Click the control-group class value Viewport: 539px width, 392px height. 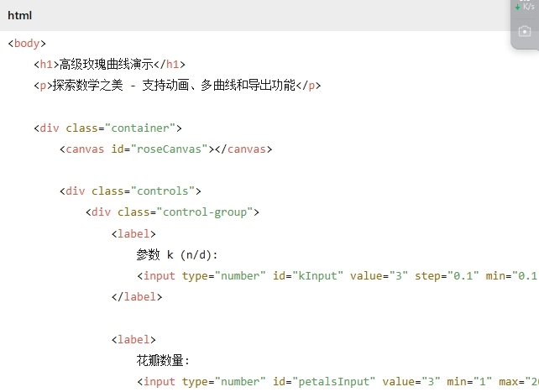205,212
